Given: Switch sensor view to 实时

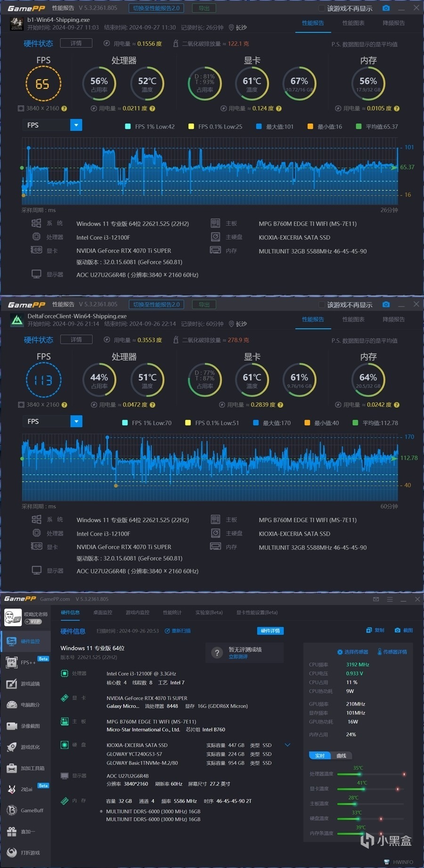Looking at the screenshot, I should click(x=320, y=756).
